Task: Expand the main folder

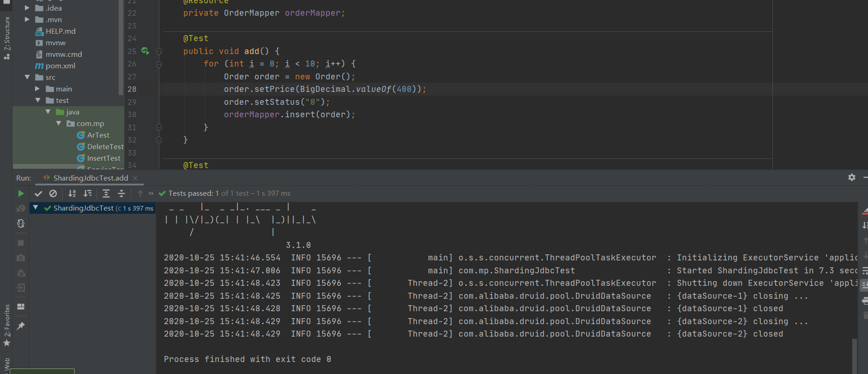Action: point(38,89)
